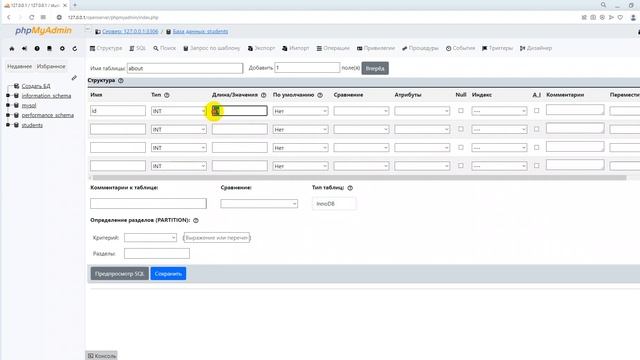This screenshot has width=640, height=360.
Task: Click the Вперёд button
Action: point(375,68)
